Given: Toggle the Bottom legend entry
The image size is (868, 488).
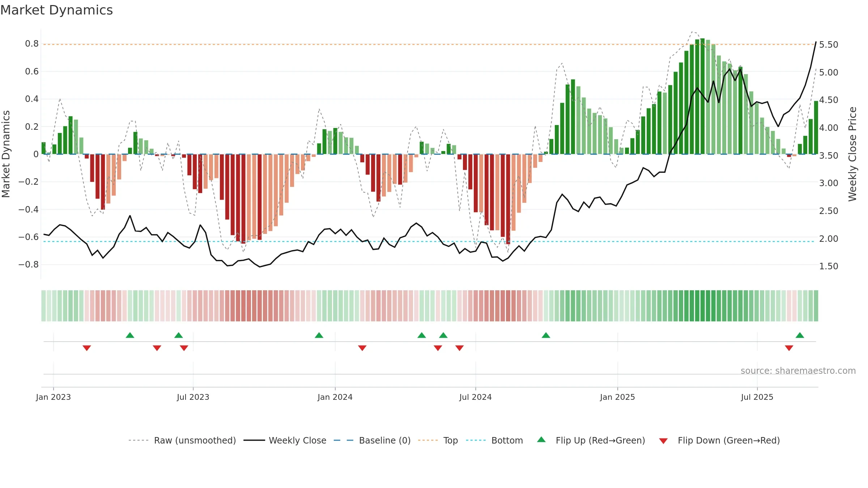Looking at the screenshot, I should [x=494, y=440].
